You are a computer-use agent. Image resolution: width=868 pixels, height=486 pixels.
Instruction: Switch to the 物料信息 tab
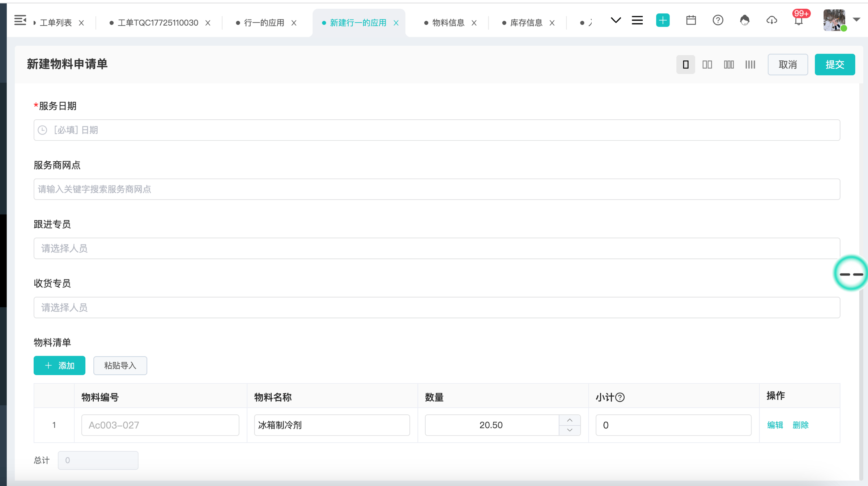pyautogui.click(x=448, y=23)
